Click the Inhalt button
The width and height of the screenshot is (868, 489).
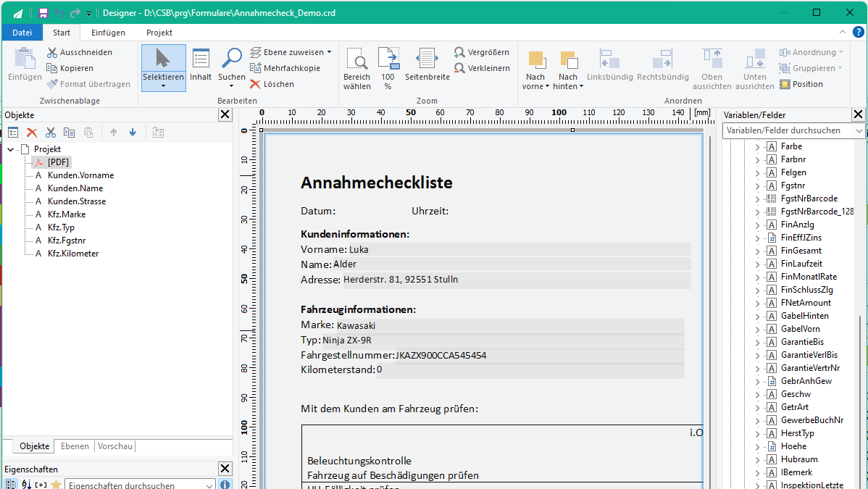pyautogui.click(x=201, y=64)
